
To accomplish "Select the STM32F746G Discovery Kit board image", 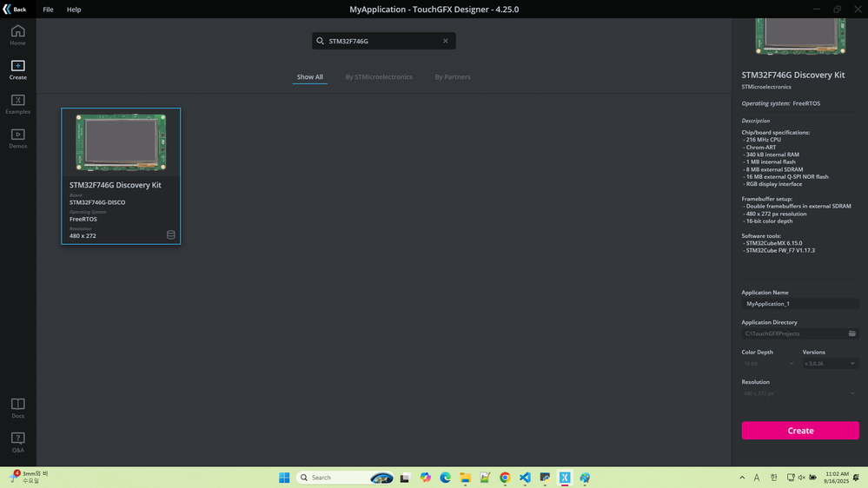I will [x=122, y=142].
